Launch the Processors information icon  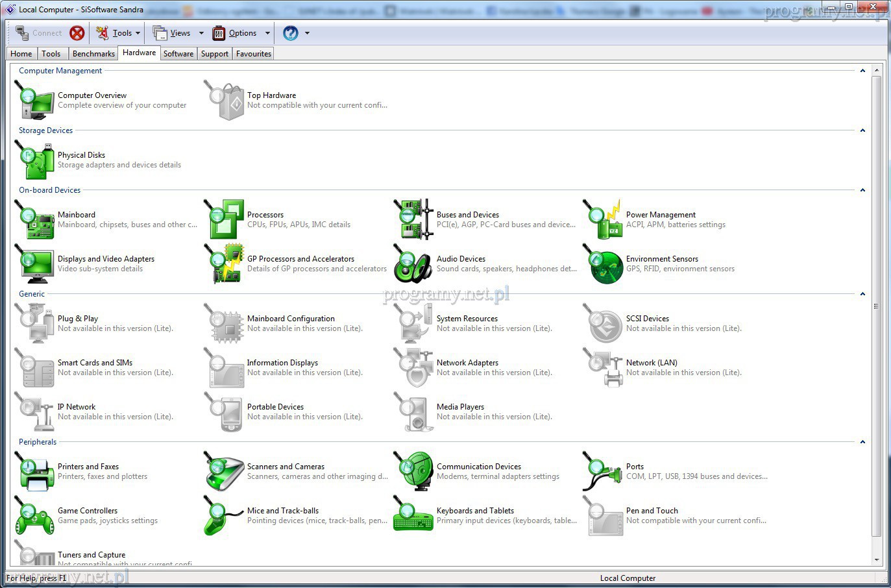pos(225,220)
